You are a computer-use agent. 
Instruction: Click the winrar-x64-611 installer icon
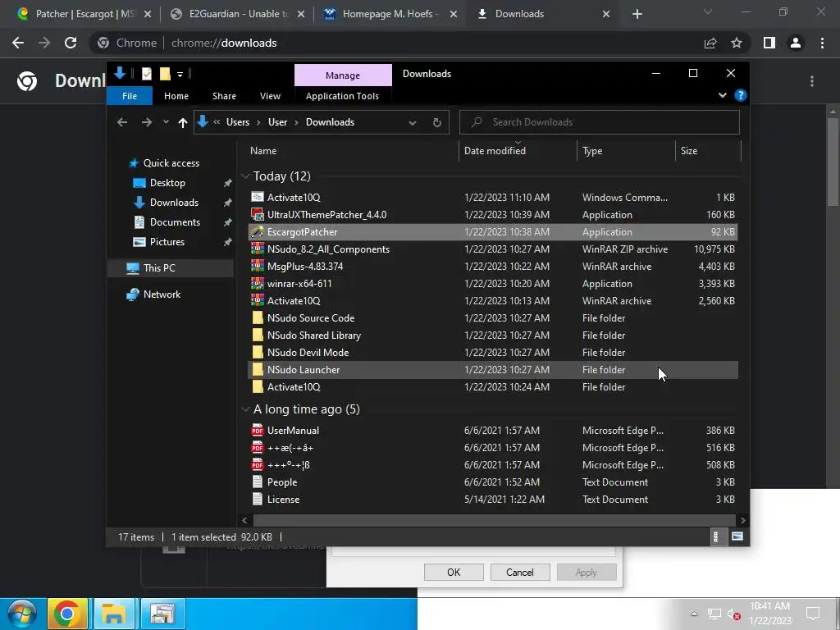[258, 283]
